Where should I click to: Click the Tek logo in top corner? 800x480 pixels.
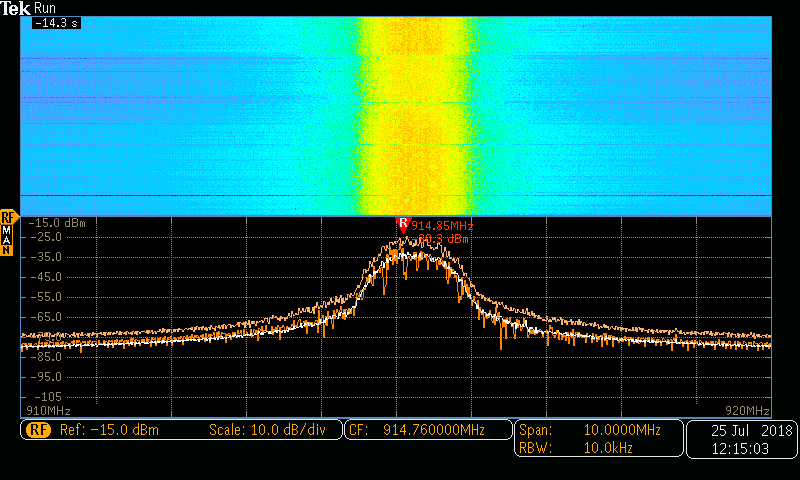17,7
